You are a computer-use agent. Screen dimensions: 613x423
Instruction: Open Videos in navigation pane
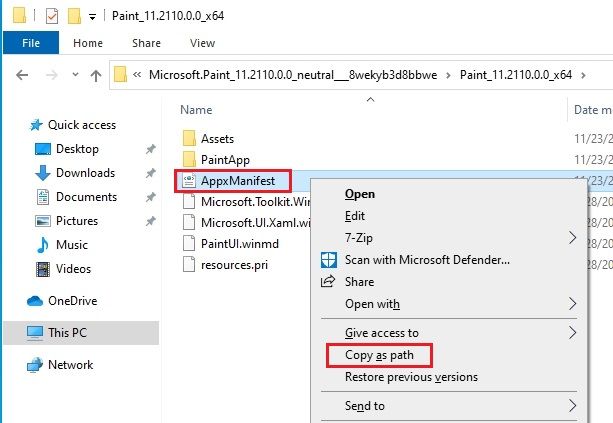point(73,269)
